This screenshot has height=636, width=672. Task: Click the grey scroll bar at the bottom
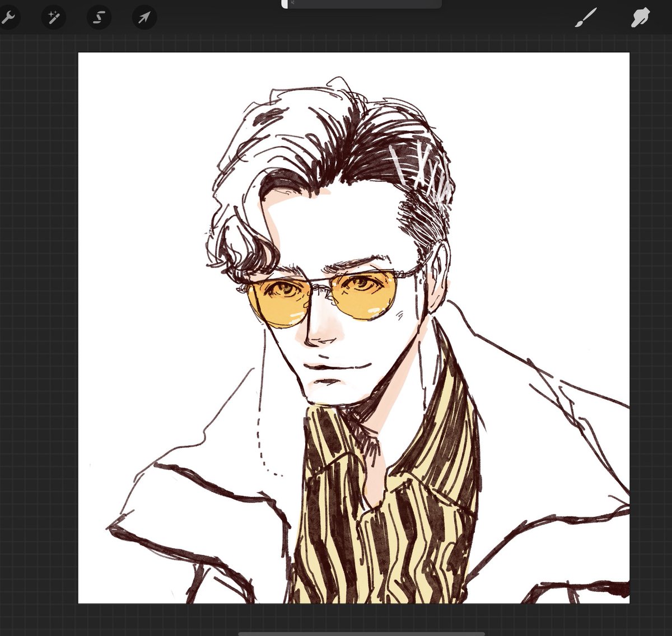click(361, 633)
